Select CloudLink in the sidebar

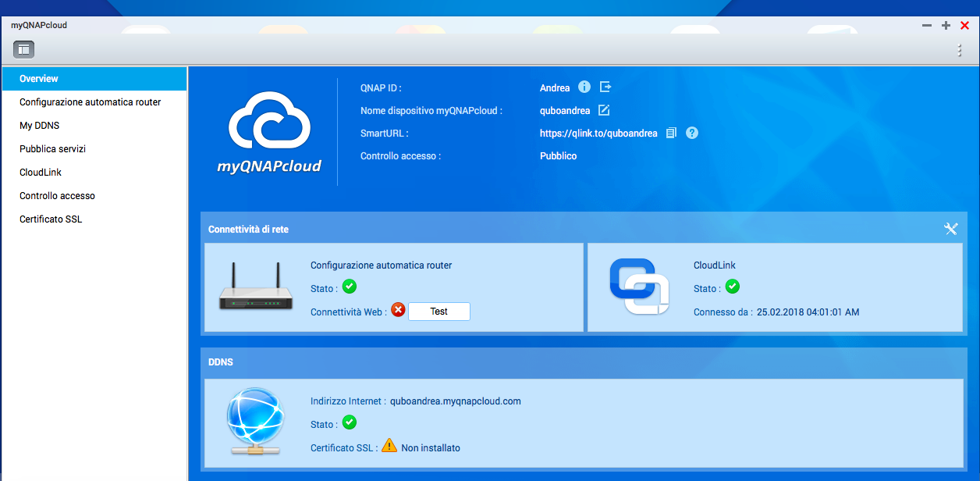pos(41,173)
